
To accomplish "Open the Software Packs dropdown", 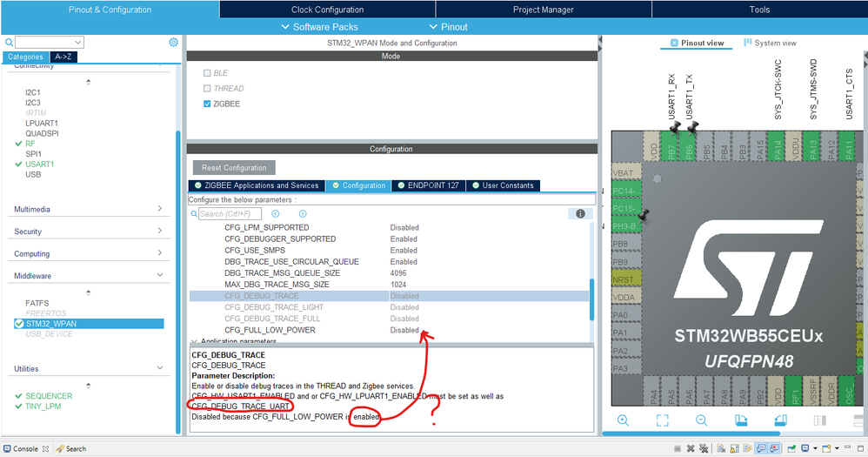I will [320, 27].
